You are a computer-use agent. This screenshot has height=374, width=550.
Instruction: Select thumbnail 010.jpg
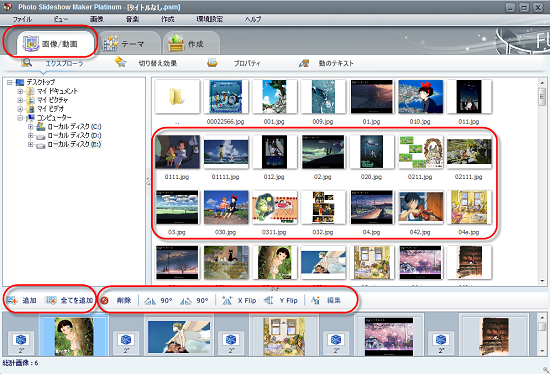(420, 97)
